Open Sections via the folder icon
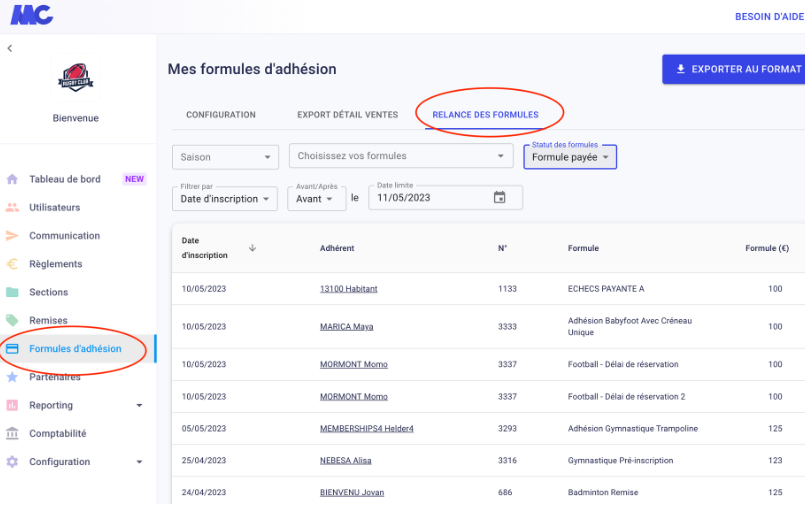The height and width of the screenshot is (531, 805). 12,292
